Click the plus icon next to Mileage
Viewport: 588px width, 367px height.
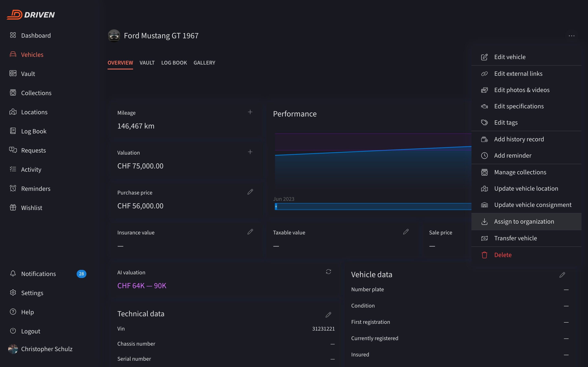(250, 112)
